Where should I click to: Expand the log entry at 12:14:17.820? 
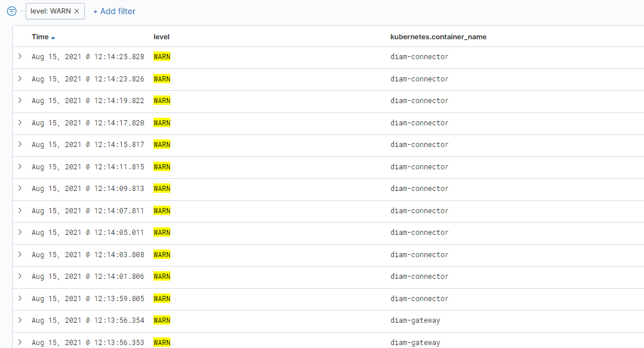(x=19, y=122)
